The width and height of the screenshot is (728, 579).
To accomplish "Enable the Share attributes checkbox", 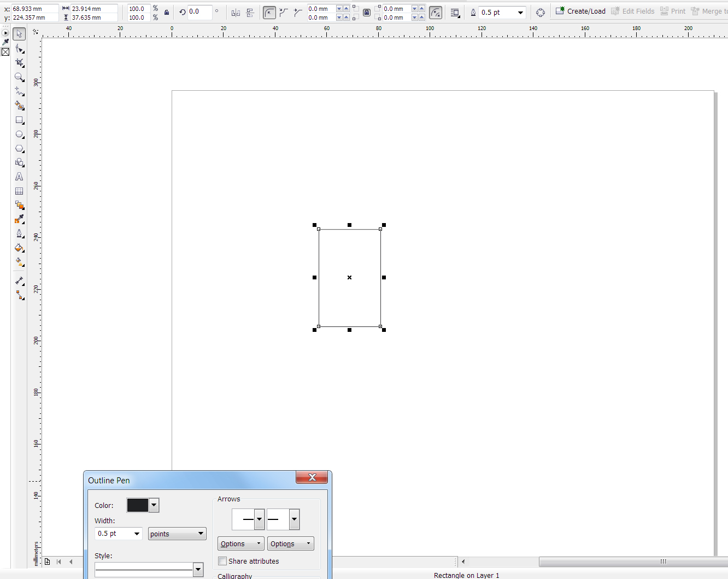I will 222,561.
